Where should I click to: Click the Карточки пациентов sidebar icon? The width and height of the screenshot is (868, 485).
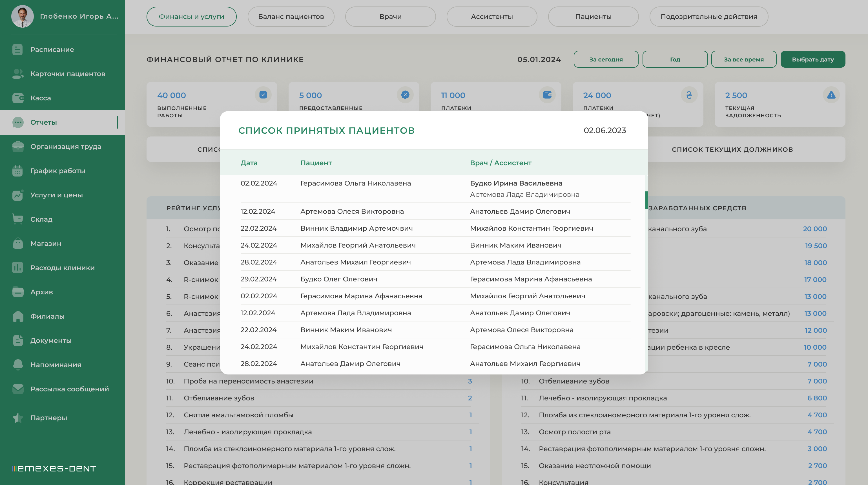tap(17, 74)
